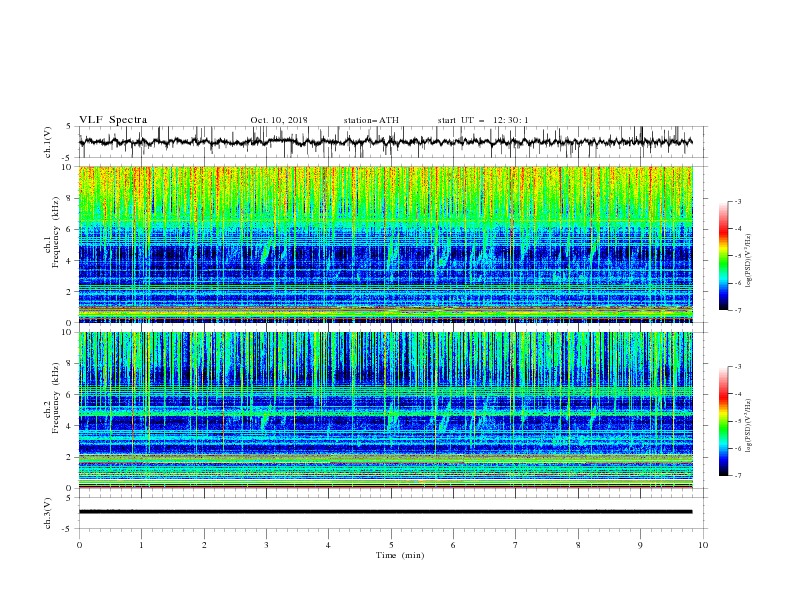Click the "-7" tick on lower colorbar
The width and height of the screenshot is (792, 612).
click(x=737, y=475)
